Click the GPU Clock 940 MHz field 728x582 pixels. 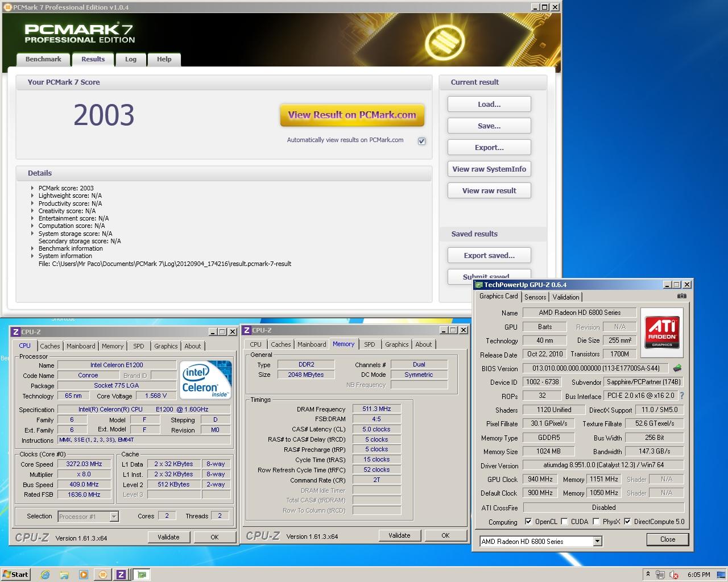point(540,479)
